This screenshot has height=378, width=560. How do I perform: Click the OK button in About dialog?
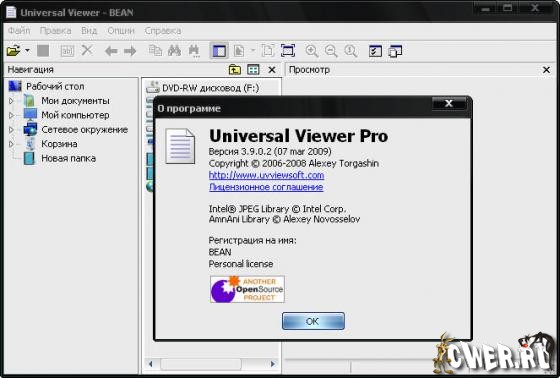(313, 321)
